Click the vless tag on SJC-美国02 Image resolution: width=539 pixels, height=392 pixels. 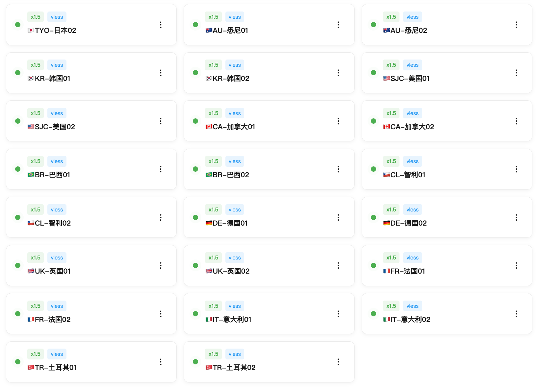57,113
